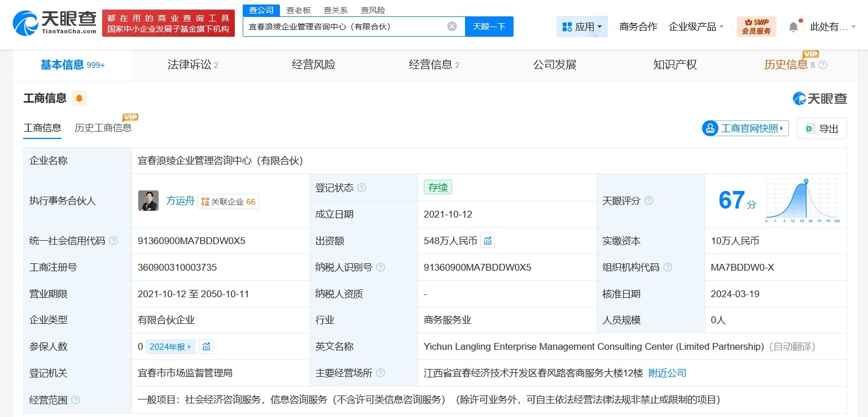Switch to the 历史工商信息 tab
868x417 pixels.
(104, 127)
